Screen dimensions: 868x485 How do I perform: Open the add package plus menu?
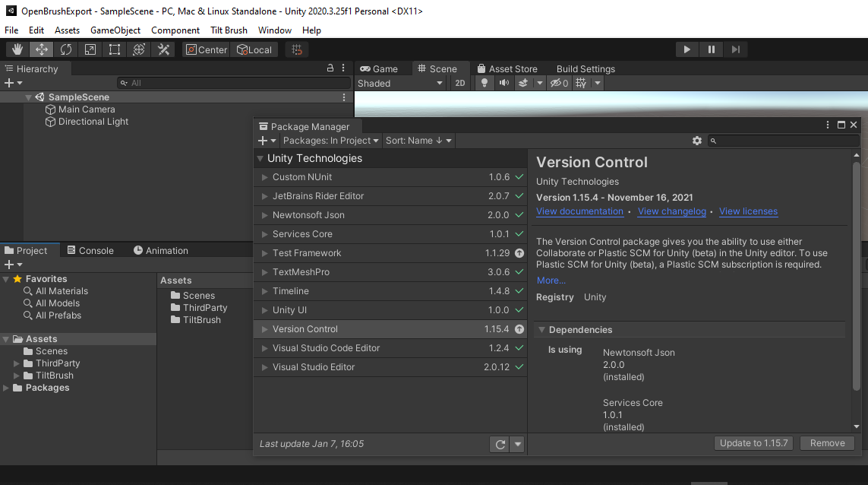tap(267, 141)
